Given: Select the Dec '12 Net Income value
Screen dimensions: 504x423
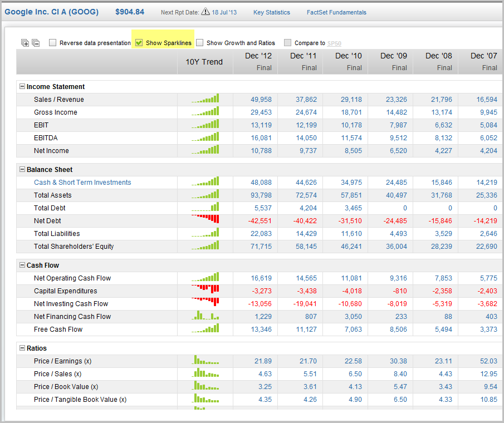Looking at the screenshot, I should click(x=262, y=150).
